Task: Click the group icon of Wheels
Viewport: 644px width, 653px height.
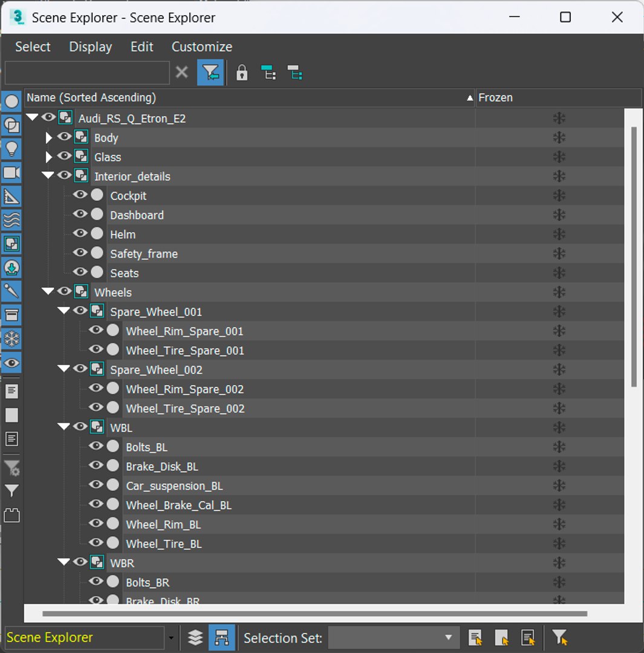Action: pyautogui.click(x=81, y=291)
